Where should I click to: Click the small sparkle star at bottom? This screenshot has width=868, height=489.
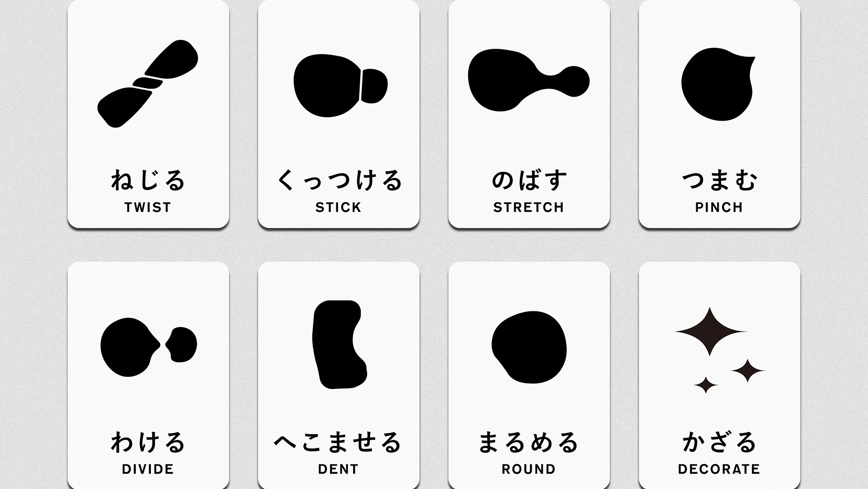tap(706, 385)
